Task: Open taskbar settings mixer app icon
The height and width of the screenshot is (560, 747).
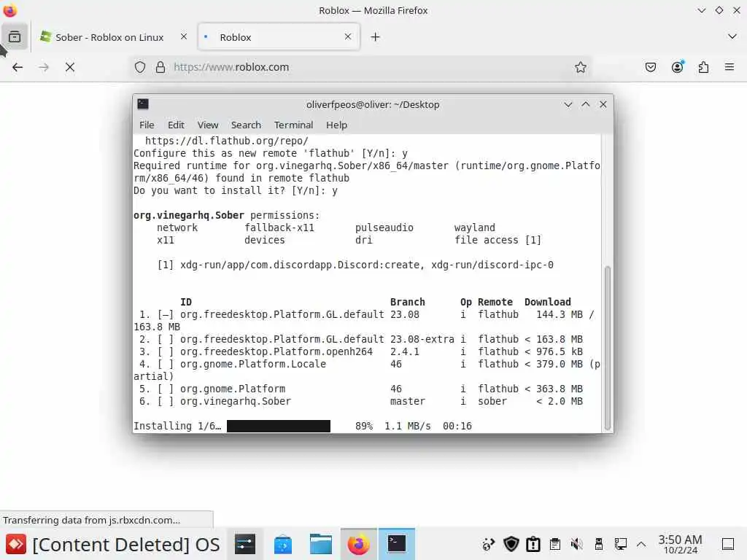Action: pos(245,544)
